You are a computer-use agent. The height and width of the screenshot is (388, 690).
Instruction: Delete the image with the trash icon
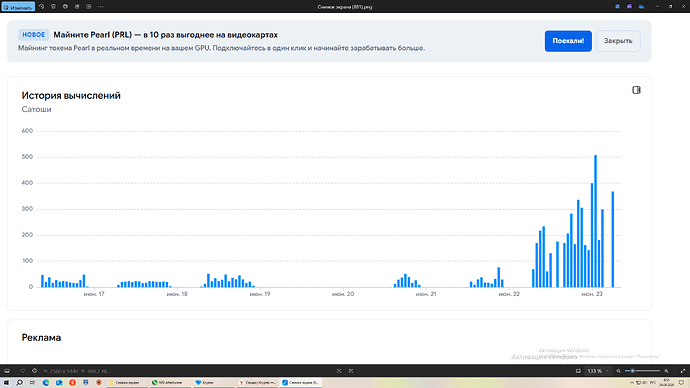[53, 7]
